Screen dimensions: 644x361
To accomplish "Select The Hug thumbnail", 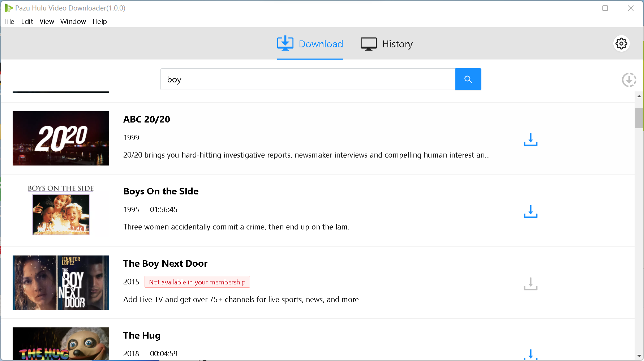I will (61, 344).
